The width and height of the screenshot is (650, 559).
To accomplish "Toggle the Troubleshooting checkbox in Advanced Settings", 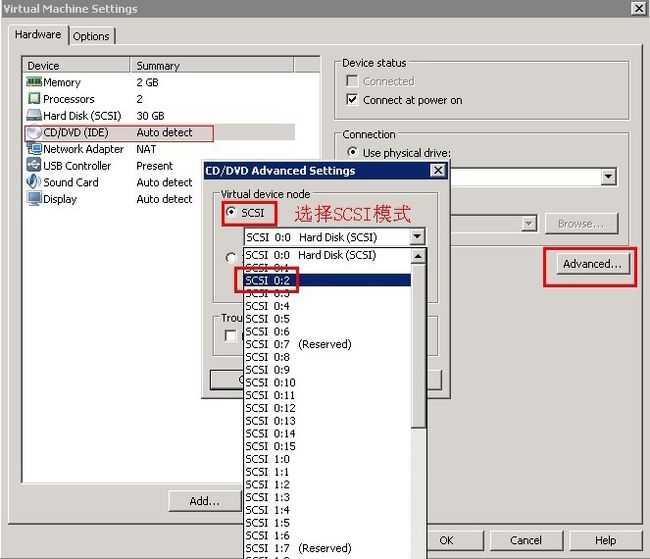I will [230, 335].
